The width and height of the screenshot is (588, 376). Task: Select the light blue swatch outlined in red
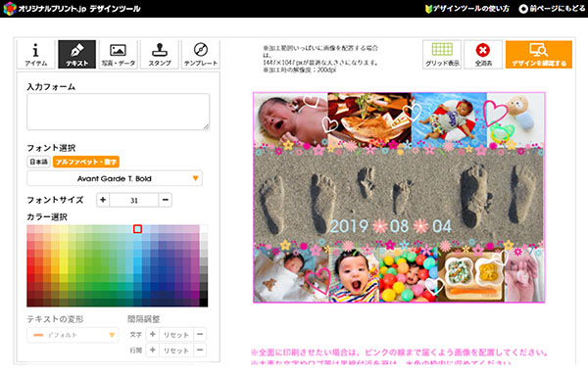click(x=137, y=229)
